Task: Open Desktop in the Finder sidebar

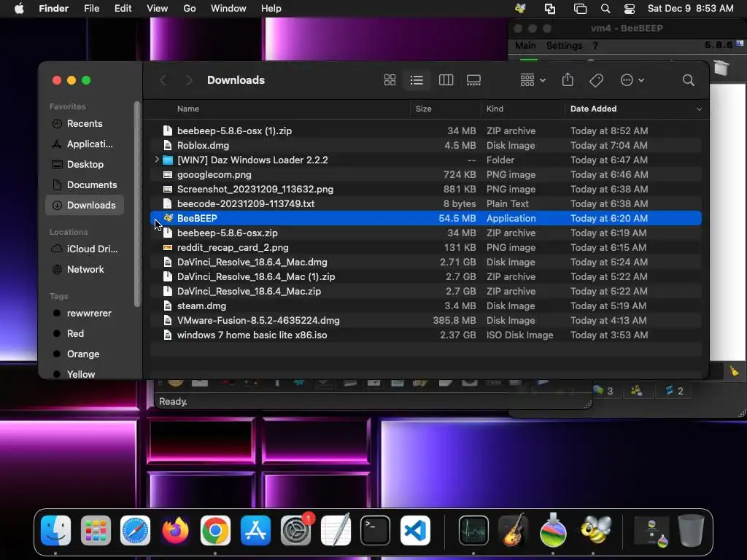Action: 85,164
